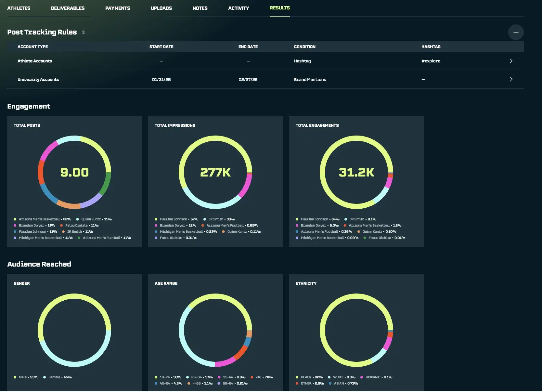Click Arizona Men's Basketball 1.8% engagements legend
The width and height of the screenshot is (542, 392).
[372, 225]
